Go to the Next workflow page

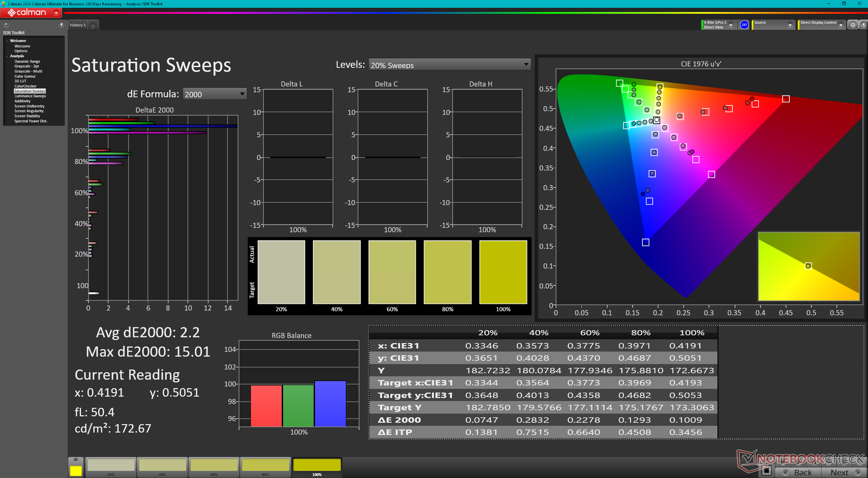(x=844, y=472)
